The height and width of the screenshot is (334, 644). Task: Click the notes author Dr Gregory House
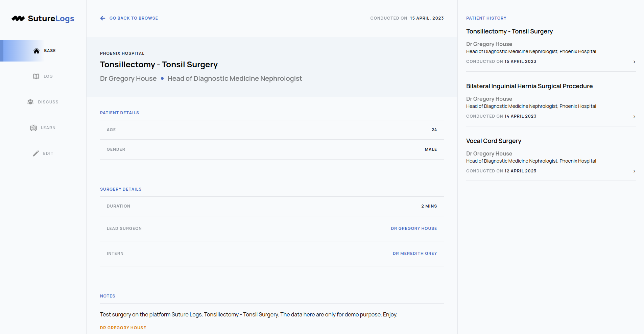pyautogui.click(x=123, y=328)
